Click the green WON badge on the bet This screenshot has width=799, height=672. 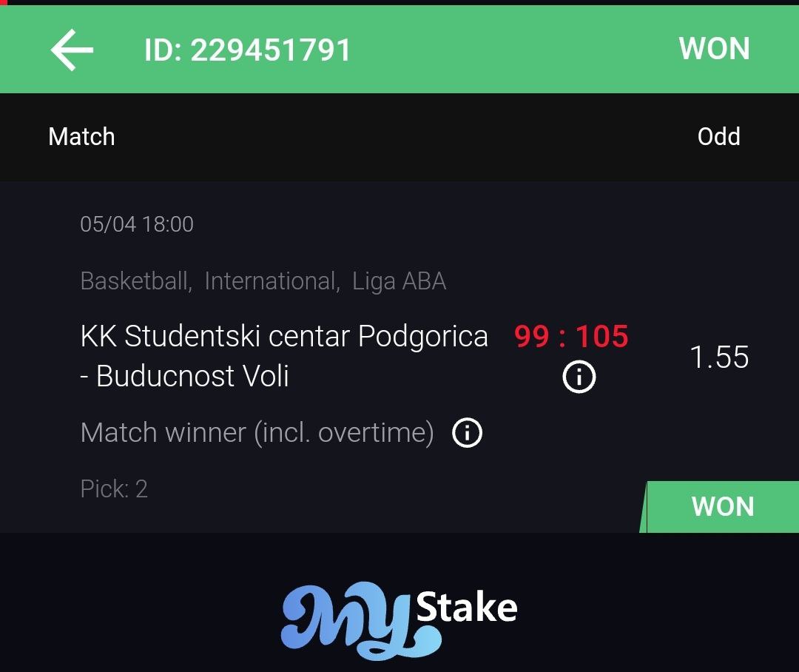[720, 506]
